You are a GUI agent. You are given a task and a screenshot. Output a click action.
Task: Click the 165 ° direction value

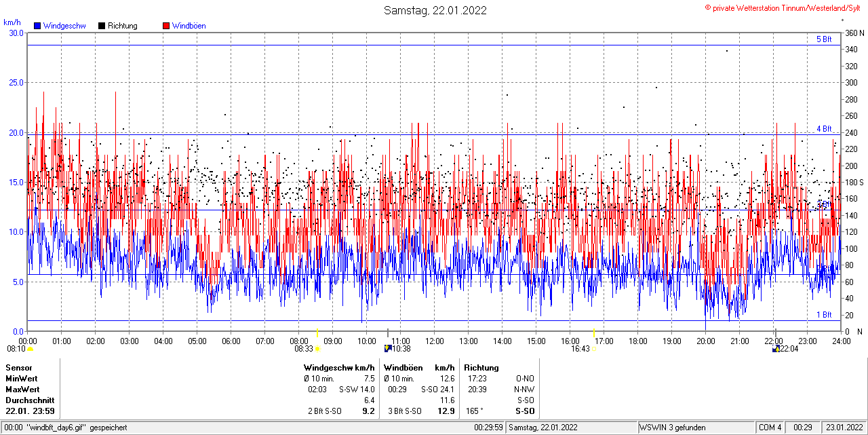(474, 411)
